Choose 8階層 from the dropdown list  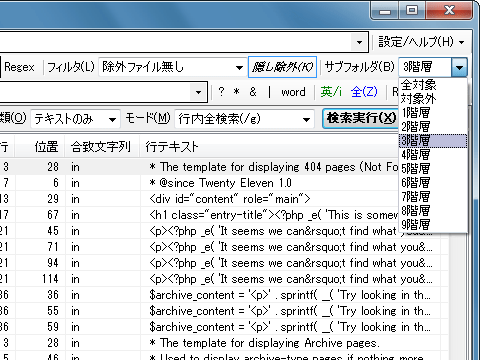433,211
